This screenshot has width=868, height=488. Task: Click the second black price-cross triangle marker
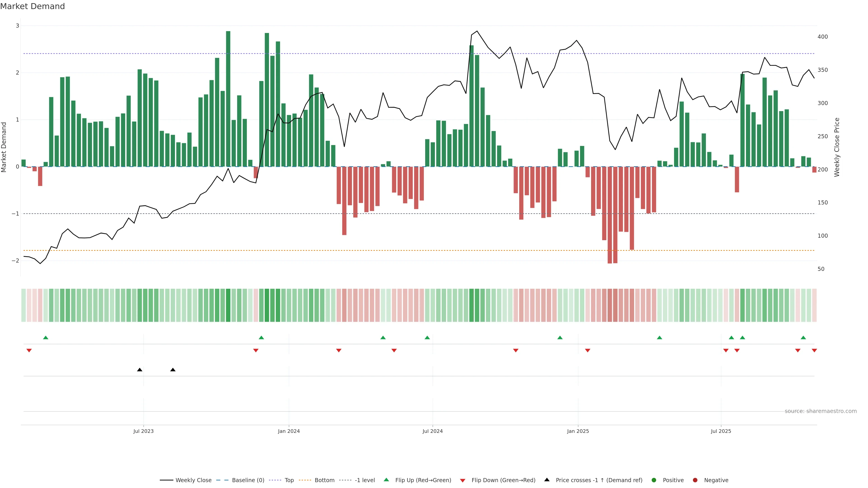(173, 370)
